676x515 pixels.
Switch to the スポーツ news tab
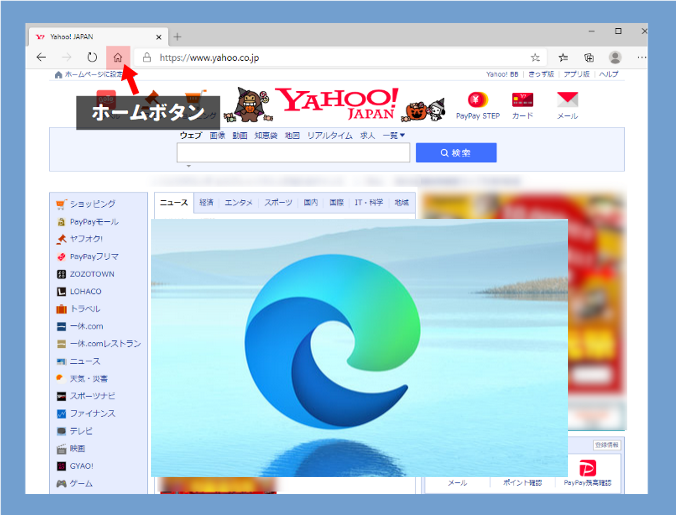click(x=278, y=202)
